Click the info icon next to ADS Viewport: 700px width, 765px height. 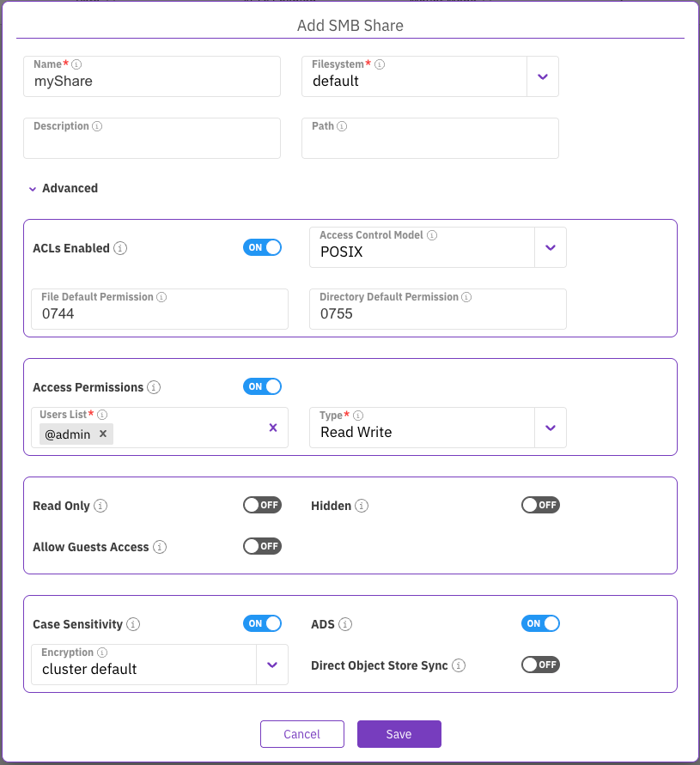[x=345, y=624]
